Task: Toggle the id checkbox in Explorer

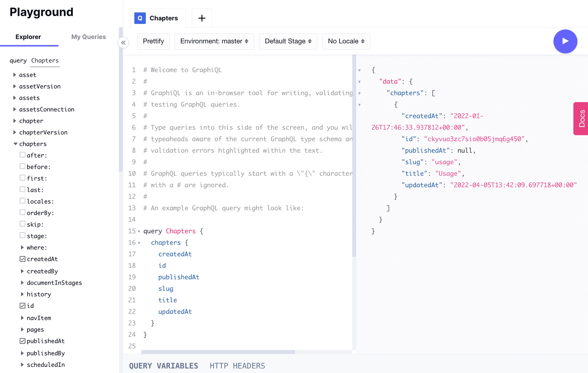Action: pyautogui.click(x=23, y=305)
